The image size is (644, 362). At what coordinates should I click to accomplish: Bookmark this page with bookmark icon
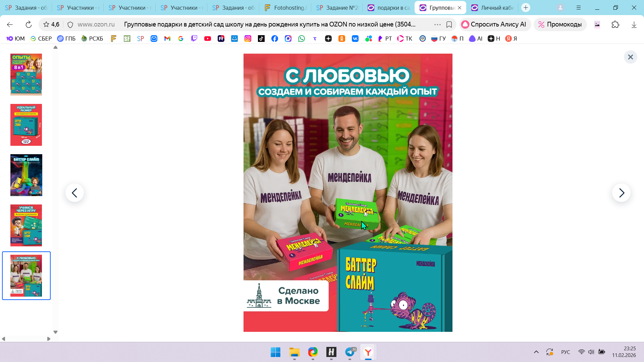coord(449,24)
